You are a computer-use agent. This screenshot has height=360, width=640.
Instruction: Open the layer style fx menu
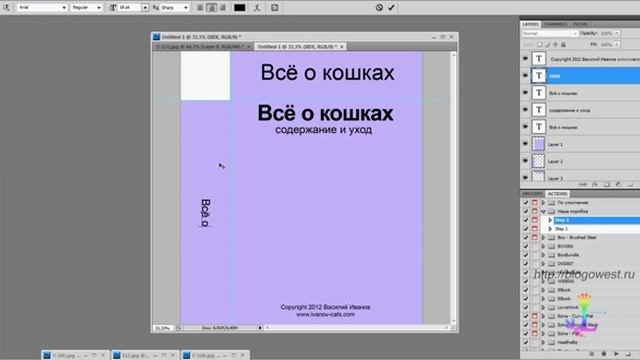(595, 185)
